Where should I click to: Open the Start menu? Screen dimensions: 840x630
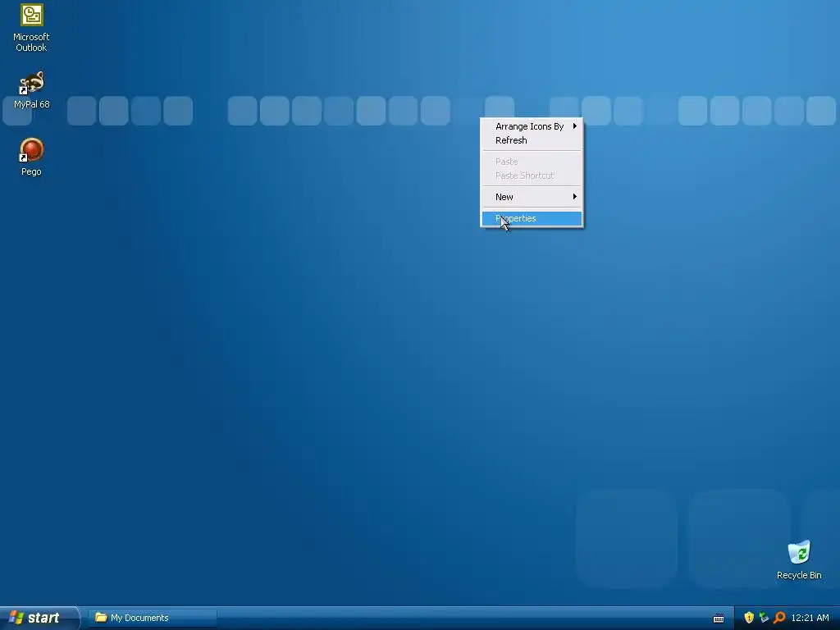[x=39, y=618]
